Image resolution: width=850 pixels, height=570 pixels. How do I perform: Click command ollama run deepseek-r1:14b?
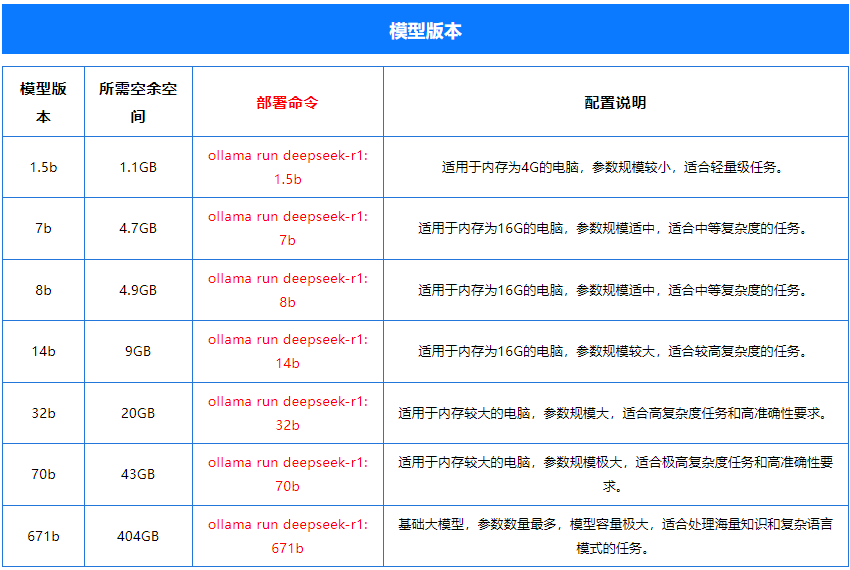point(288,351)
